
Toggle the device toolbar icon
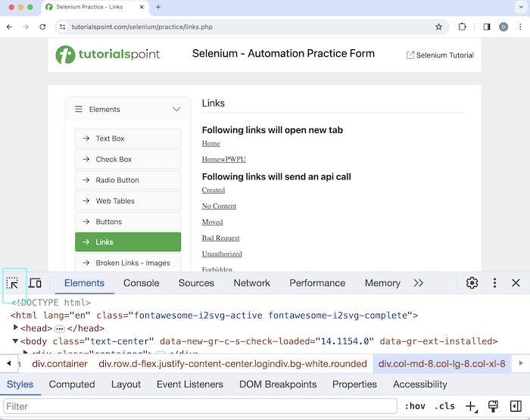point(35,283)
